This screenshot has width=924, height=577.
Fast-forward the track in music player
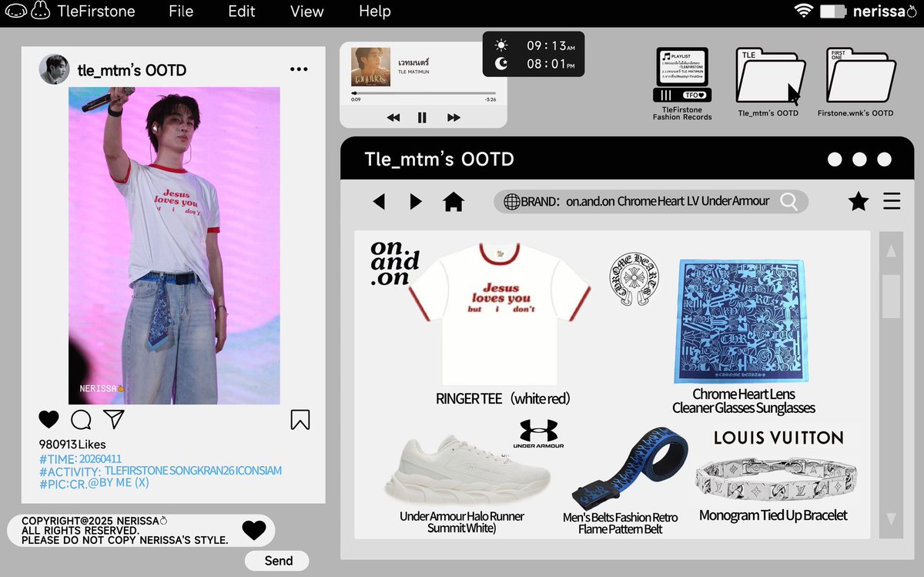tap(454, 118)
